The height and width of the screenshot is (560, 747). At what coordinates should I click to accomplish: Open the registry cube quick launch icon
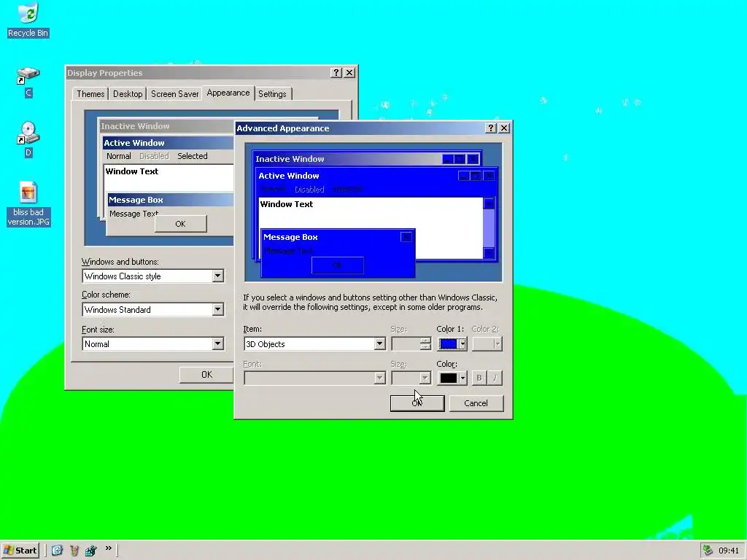click(91, 551)
